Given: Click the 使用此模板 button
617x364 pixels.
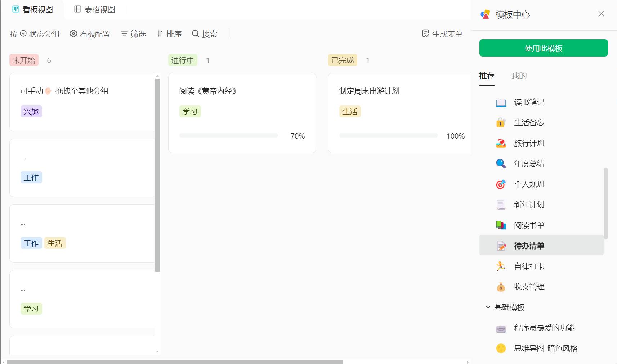Looking at the screenshot, I should click(544, 48).
